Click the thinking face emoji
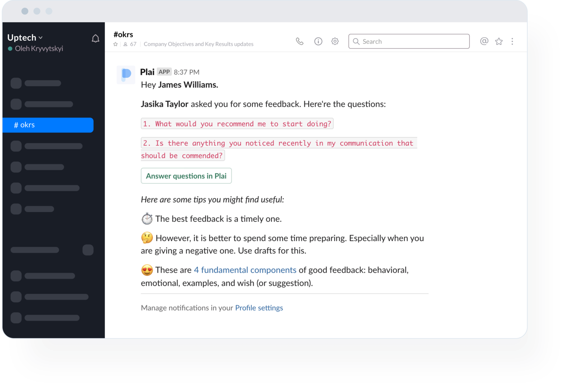The height and width of the screenshot is (392, 569). click(147, 238)
